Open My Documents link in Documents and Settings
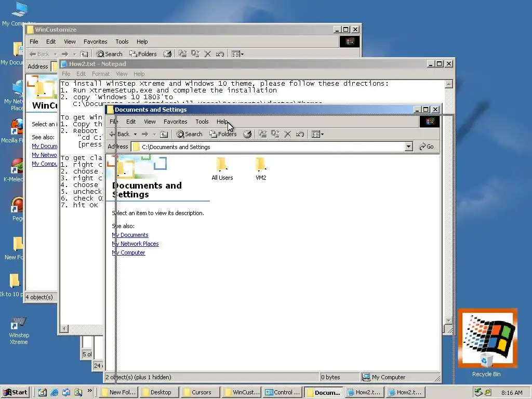Screen dimensions: 532x399 tap(130, 235)
